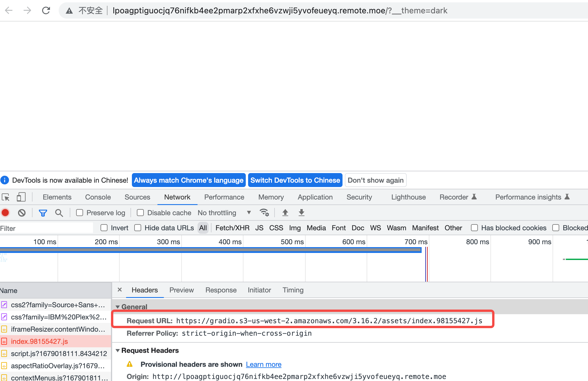The image size is (588, 381).
Task: Collapse the General section in Headers
Action: click(x=118, y=307)
